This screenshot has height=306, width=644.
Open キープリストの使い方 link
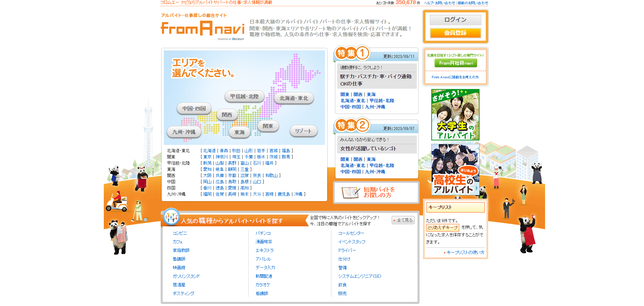(465, 253)
